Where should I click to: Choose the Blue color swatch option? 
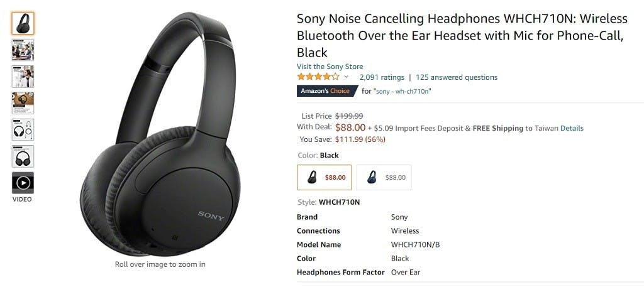pos(384,178)
